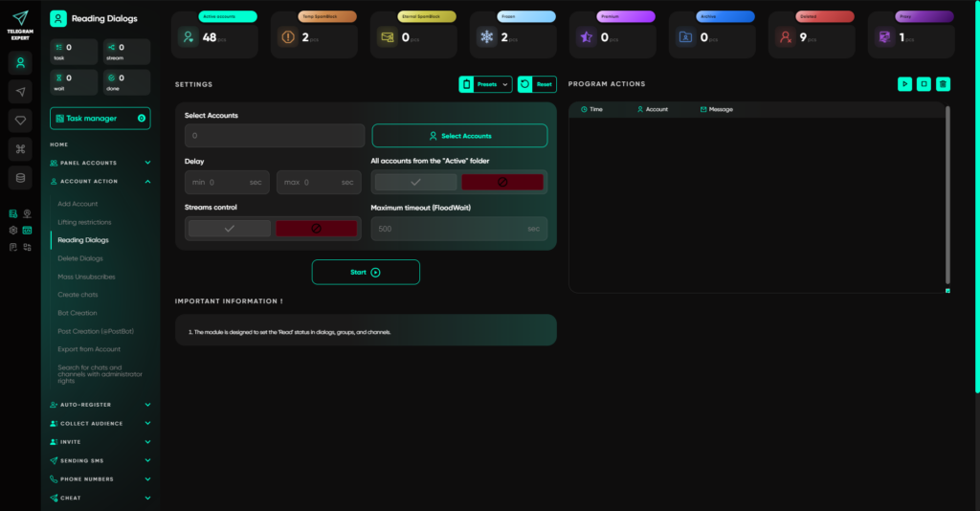Click the Maximum timeout FloodWait field
980x511 pixels.
coord(459,229)
